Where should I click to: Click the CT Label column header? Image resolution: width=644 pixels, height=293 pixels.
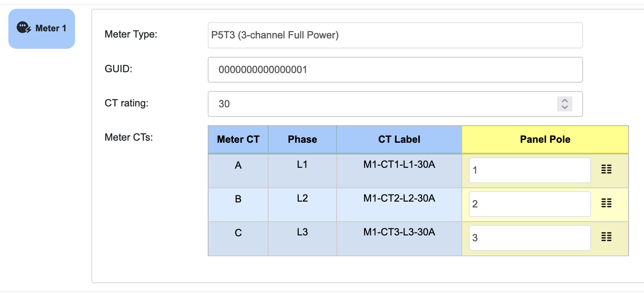(x=399, y=139)
